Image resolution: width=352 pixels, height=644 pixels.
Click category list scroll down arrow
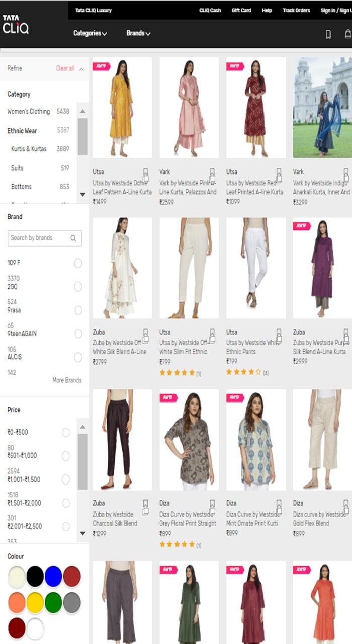point(82,194)
